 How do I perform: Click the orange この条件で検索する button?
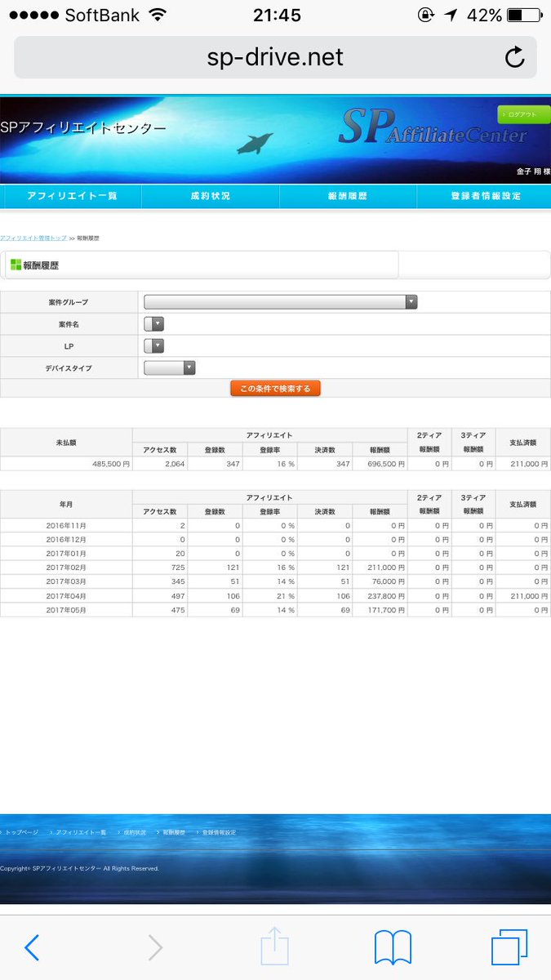coord(275,389)
